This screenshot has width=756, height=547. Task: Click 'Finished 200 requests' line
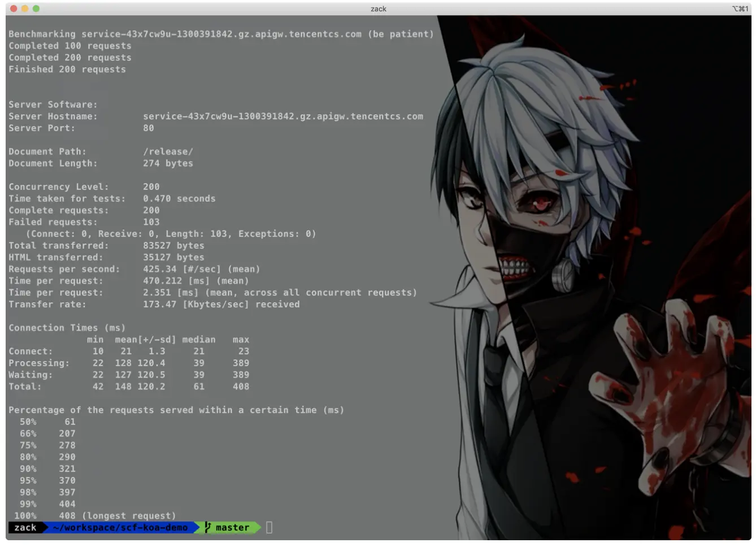point(67,70)
